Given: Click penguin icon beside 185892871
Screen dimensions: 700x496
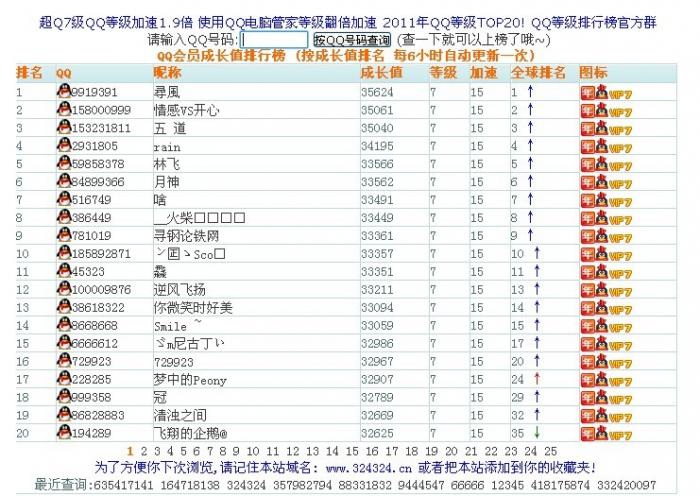Looking at the screenshot, I should tap(64, 252).
